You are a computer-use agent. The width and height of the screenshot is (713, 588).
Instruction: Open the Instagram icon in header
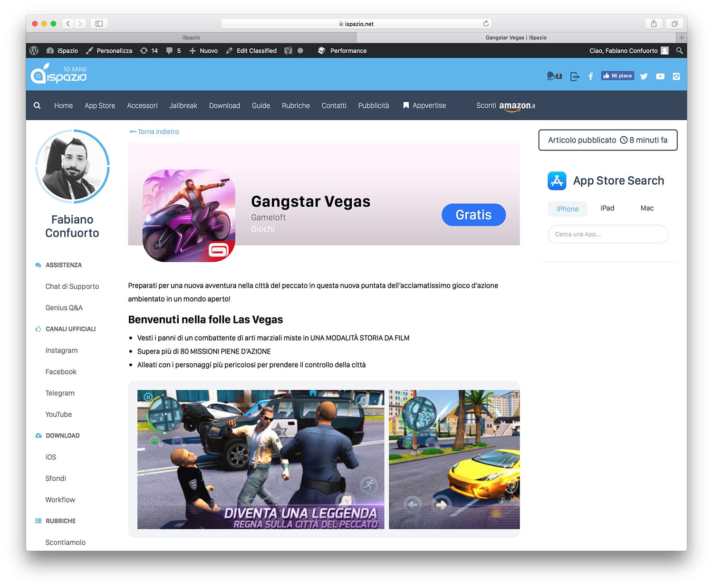676,76
